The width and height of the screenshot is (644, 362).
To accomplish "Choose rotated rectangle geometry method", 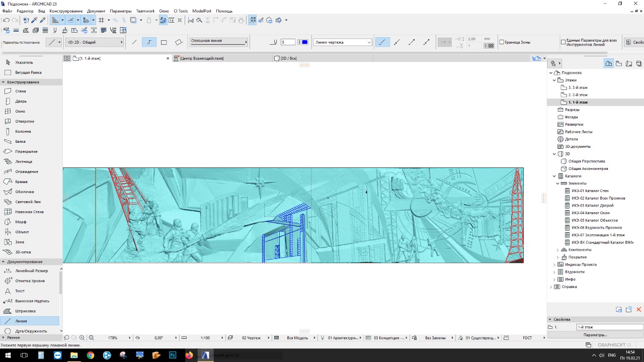I will tap(179, 42).
